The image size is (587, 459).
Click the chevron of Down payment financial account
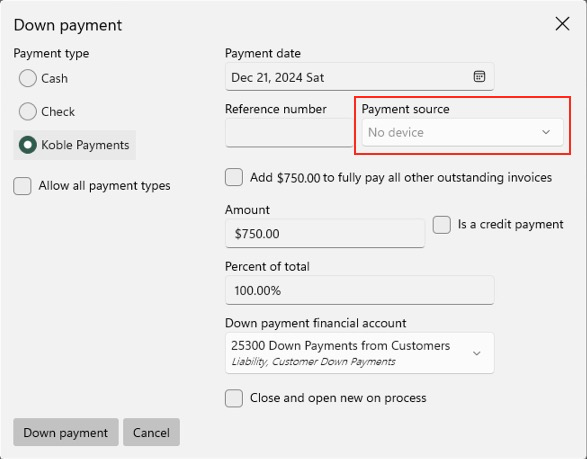(x=476, y=353)
